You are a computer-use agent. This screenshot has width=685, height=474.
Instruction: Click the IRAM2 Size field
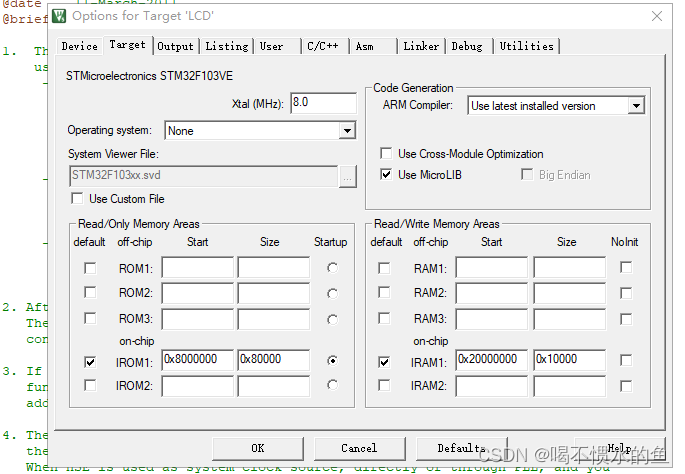pyautogui.click(x=570, y=387)
